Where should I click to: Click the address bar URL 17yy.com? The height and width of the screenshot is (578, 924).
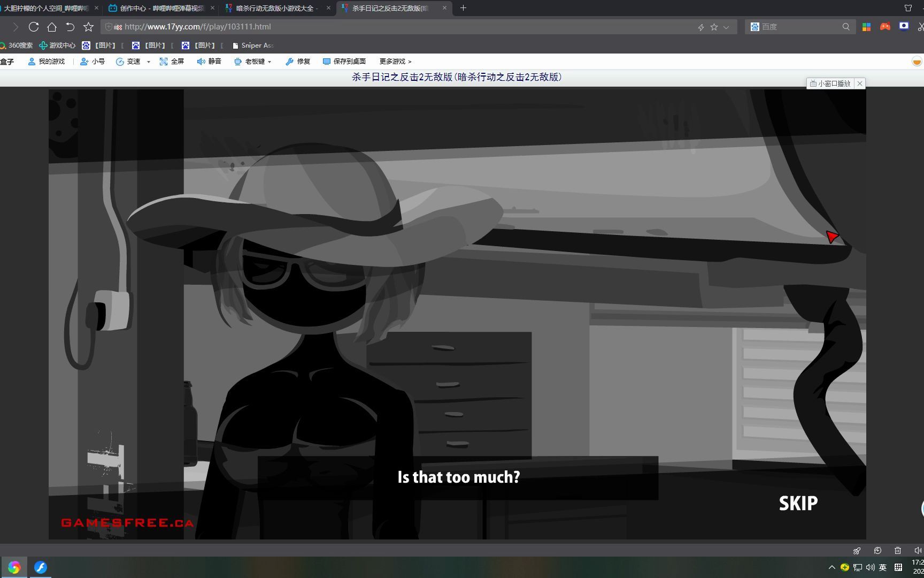198,27
